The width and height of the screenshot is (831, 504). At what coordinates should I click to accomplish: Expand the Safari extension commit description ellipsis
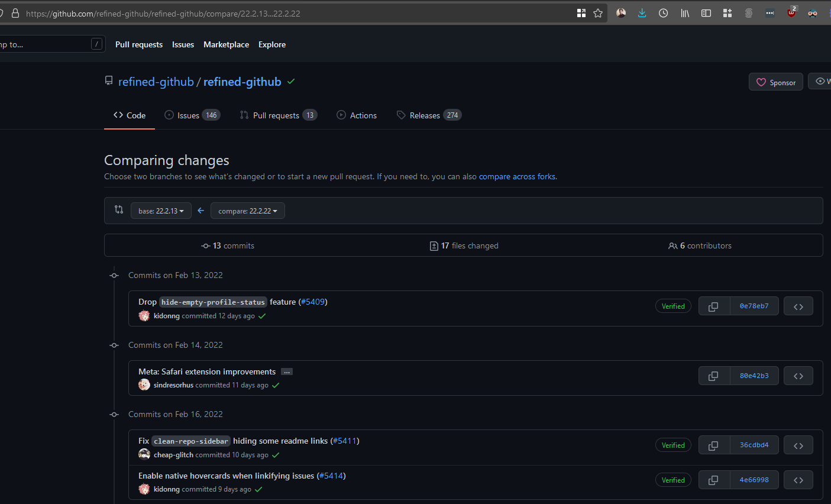point(287,371)
